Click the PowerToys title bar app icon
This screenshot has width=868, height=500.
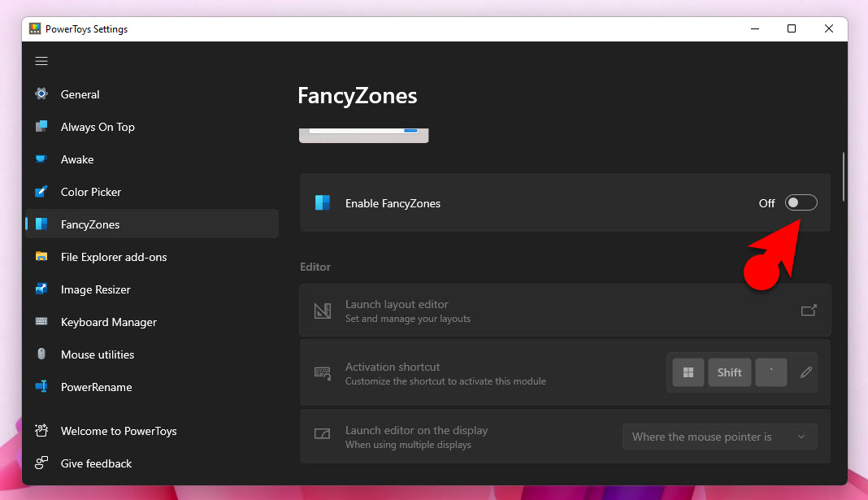35,28
